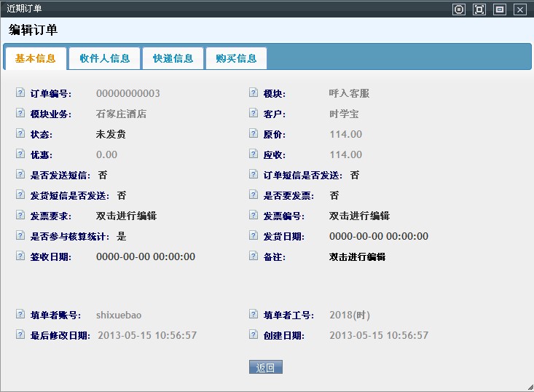Open the 快递信息 tab

173,58
